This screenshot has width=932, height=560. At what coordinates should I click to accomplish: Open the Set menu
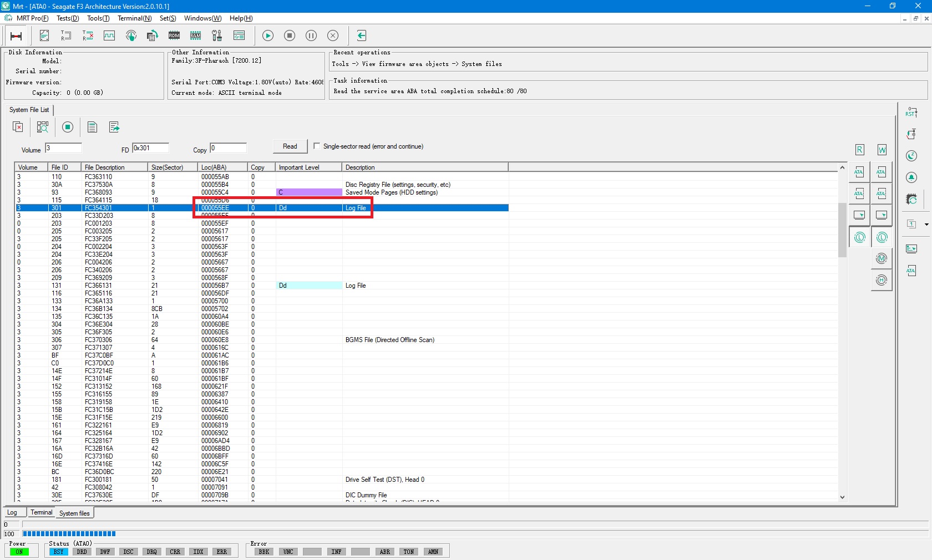coord(168,18)
